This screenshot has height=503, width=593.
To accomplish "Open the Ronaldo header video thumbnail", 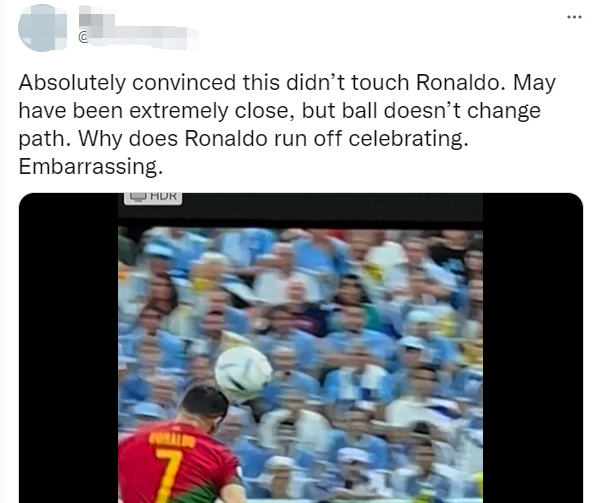I will [301, 348].
